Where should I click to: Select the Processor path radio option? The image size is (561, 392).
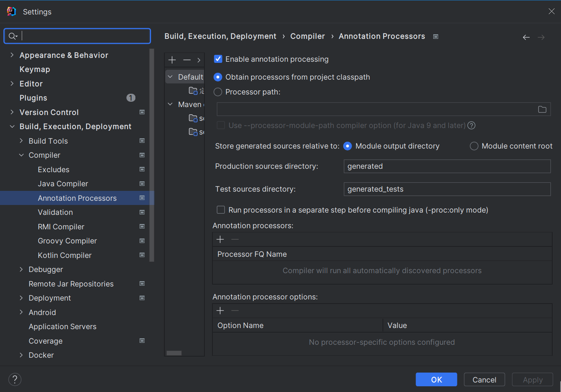click(218, 92)
